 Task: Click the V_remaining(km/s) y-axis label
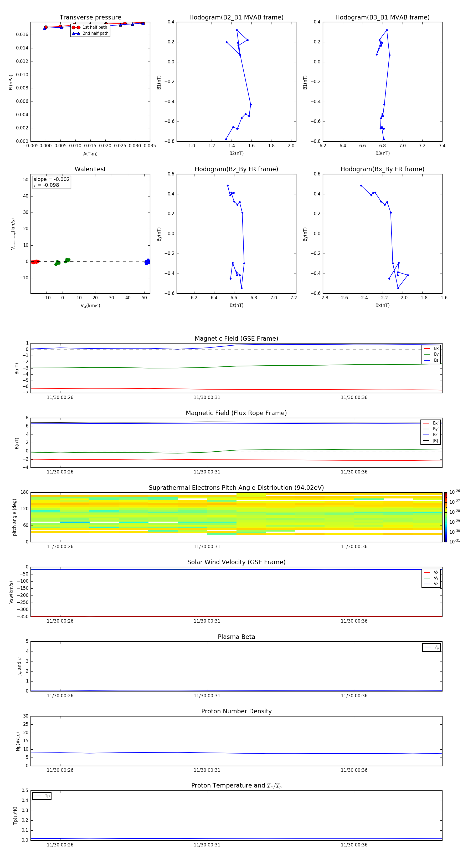pos(13,234)
